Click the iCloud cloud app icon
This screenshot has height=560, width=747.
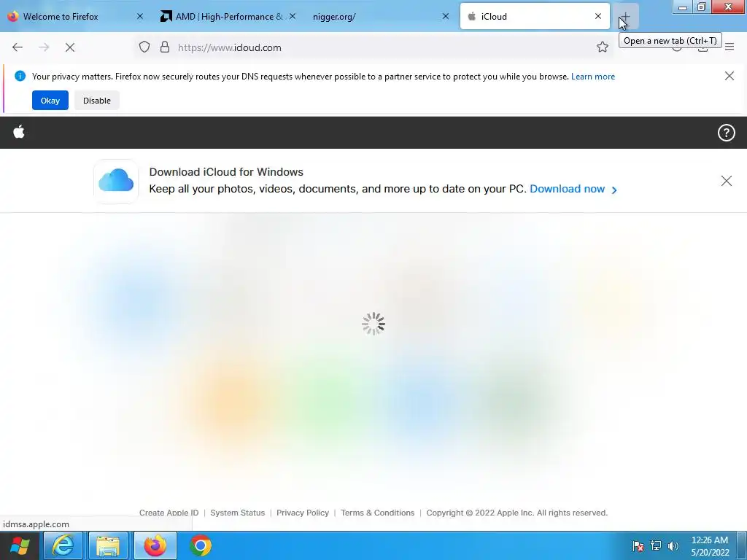[116, 182]
